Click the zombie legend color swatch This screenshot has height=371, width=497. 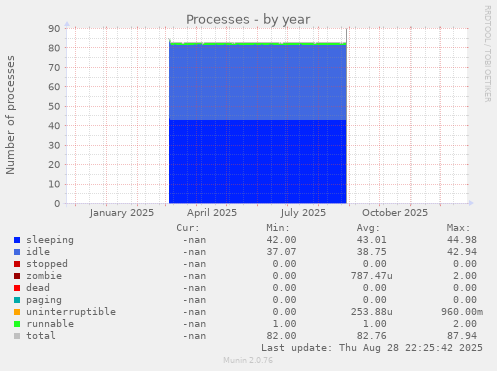tap(17, 276)
